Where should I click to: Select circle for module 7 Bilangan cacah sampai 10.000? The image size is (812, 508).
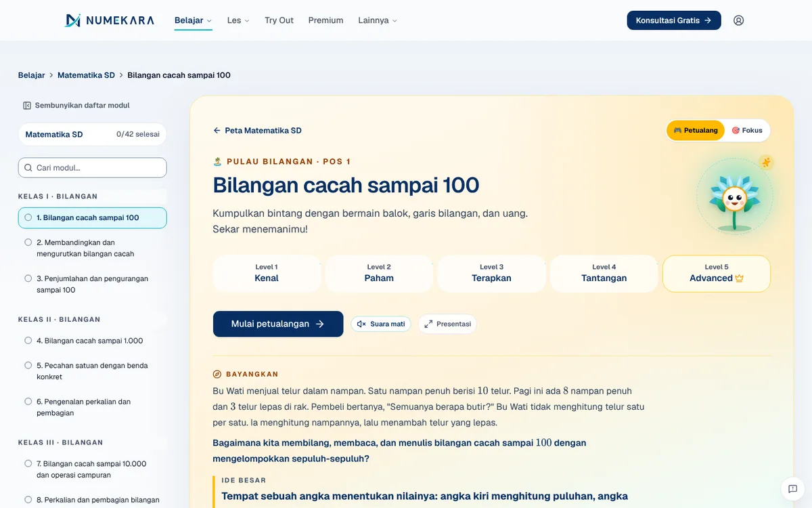coord(28,464)
